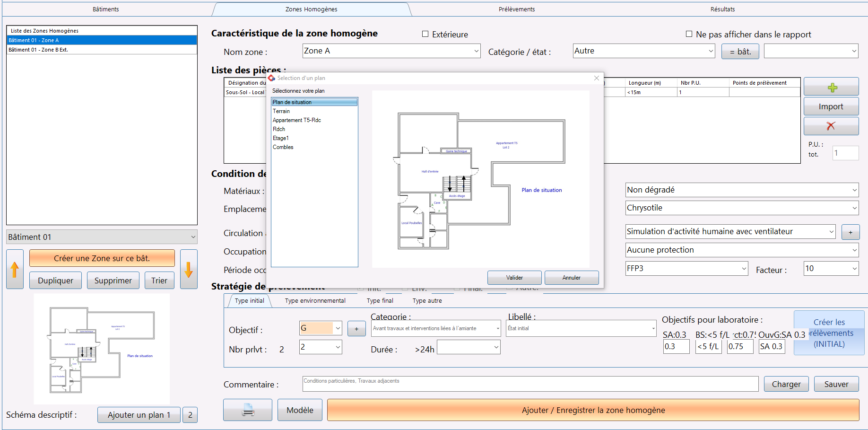Click the plus button beside Objectif dropdown

356,329
